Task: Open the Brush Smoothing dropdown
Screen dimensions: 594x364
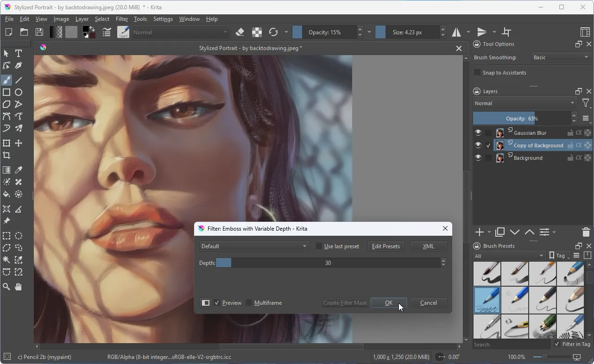Action: (561, 57)
